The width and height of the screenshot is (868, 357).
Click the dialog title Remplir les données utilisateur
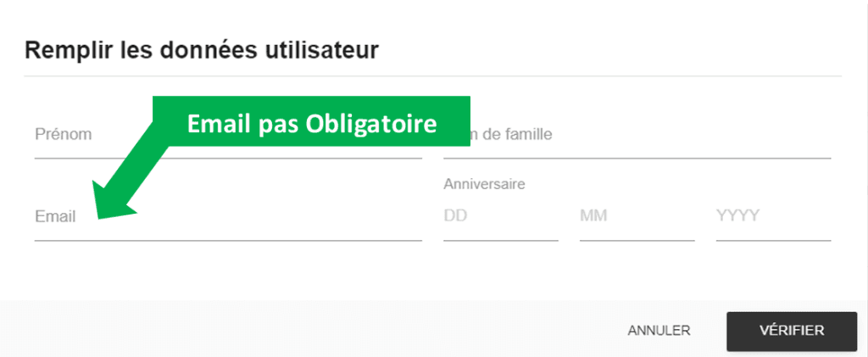point(202,50)
